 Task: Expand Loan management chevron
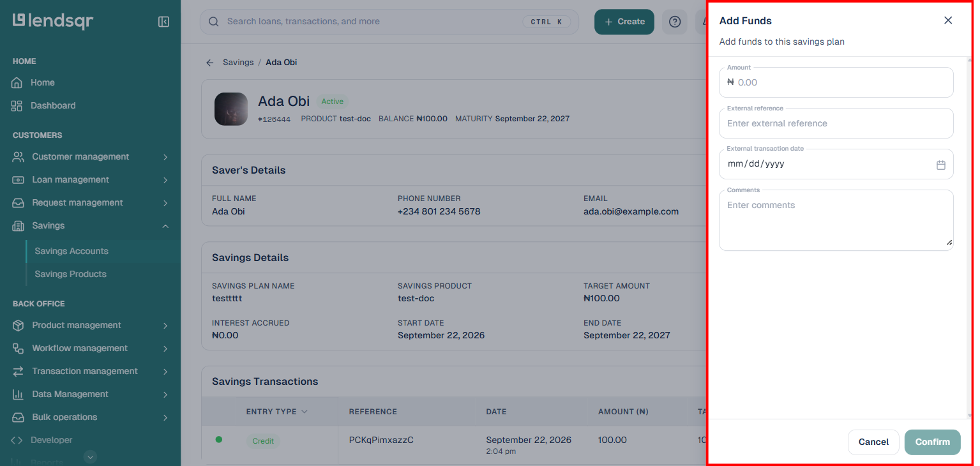tap(165, 180)
